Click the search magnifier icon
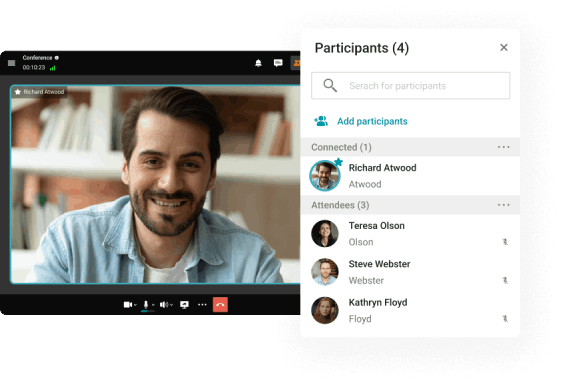Screen dimensions: 561x383 click(x=330, y=86)
